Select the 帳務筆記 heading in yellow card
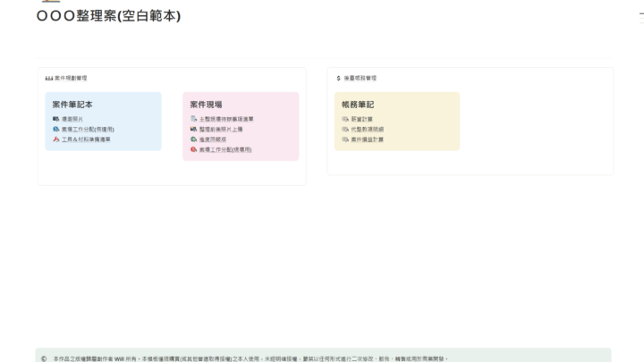 tap(358, 105)
